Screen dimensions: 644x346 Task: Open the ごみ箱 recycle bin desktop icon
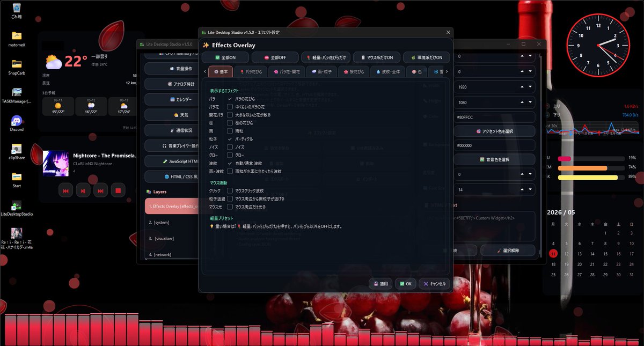point(17,10)
